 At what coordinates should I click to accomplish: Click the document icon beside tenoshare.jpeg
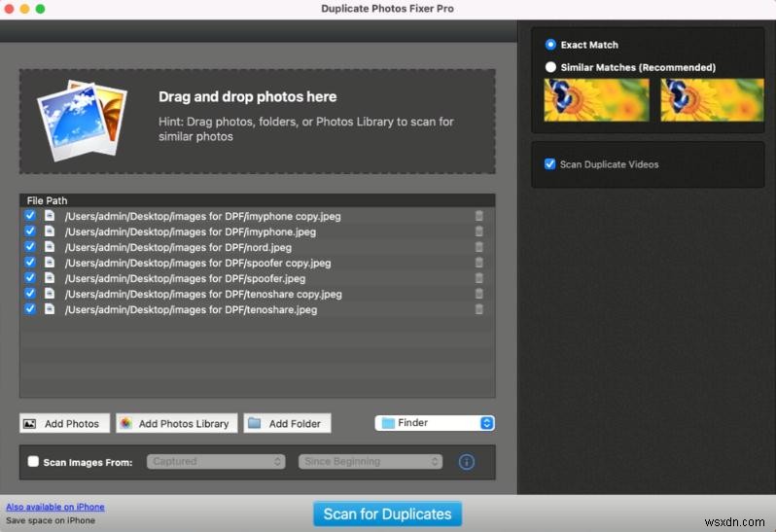pos(50,309)
